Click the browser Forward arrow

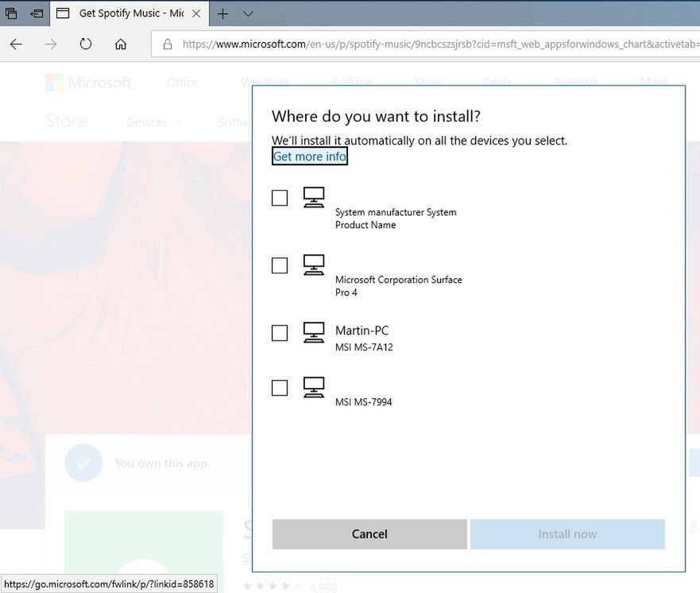[x=50, y=45]
